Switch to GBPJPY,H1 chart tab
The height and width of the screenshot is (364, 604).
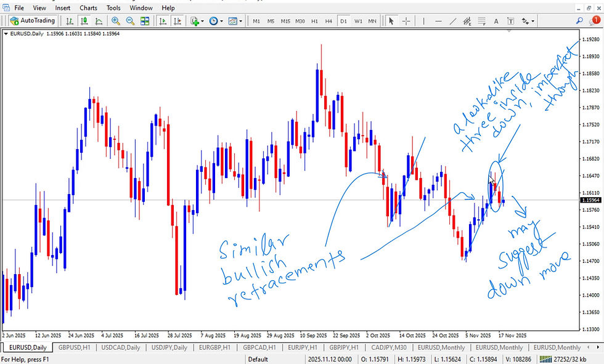click(x=344, y=347)
